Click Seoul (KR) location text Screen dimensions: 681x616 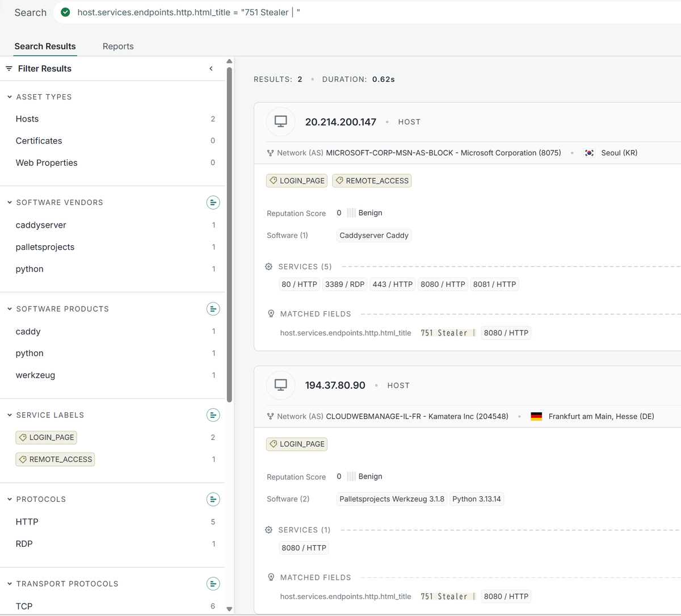coord(619,153)
